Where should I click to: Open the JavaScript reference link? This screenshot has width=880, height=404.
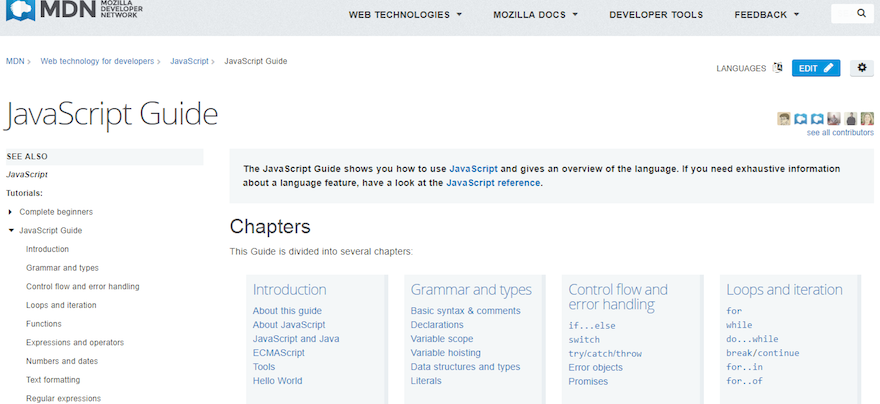pos(493,183)
